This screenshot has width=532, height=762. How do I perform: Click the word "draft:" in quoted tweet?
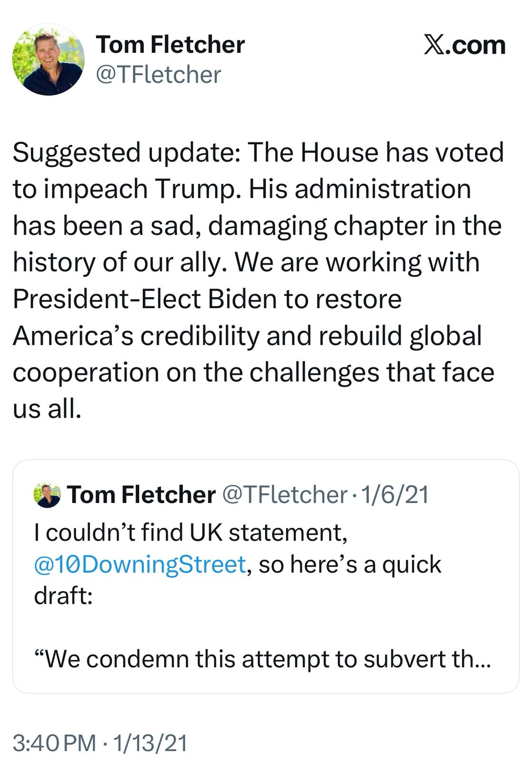point(63,596)
